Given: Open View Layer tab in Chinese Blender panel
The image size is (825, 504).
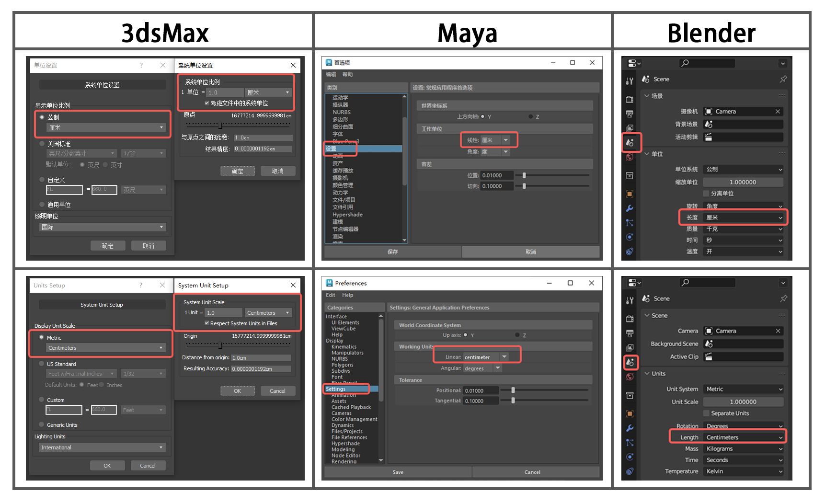Looking at the screenshot, I should pos(630,128).
